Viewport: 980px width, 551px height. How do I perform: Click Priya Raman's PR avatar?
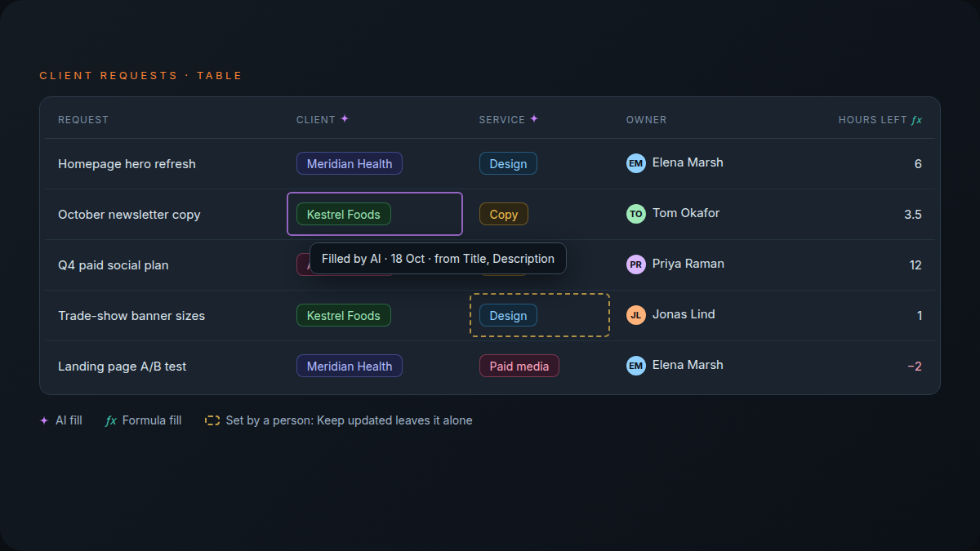point(636,264)
